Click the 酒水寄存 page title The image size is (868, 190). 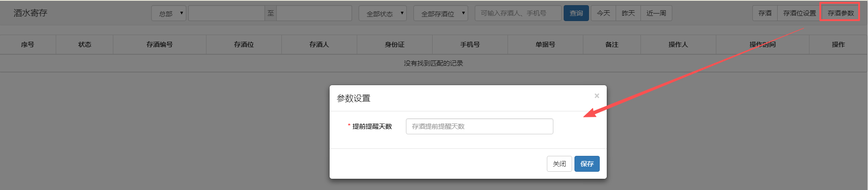click(30, 13)
